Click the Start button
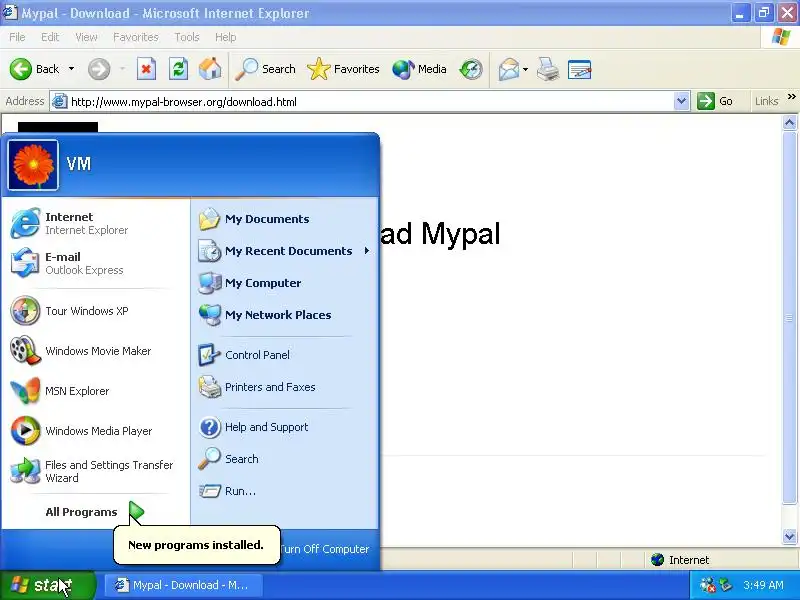 click(48, 585)
